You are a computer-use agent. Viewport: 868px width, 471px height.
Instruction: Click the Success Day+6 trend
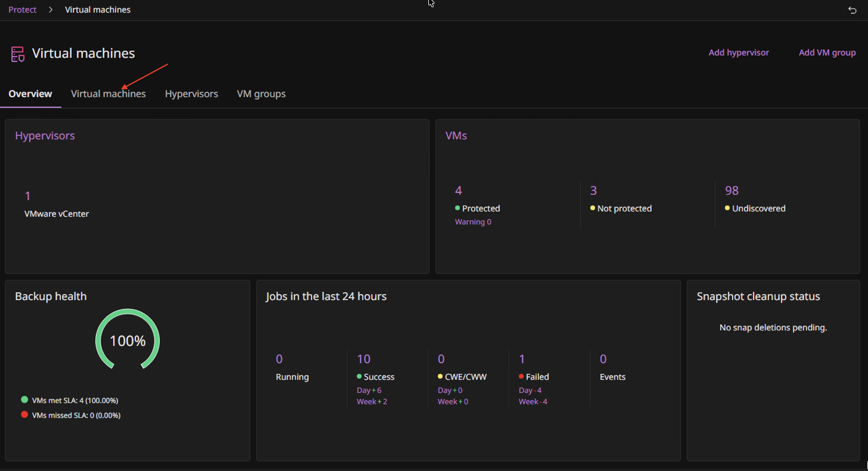(x=369, y=390)
